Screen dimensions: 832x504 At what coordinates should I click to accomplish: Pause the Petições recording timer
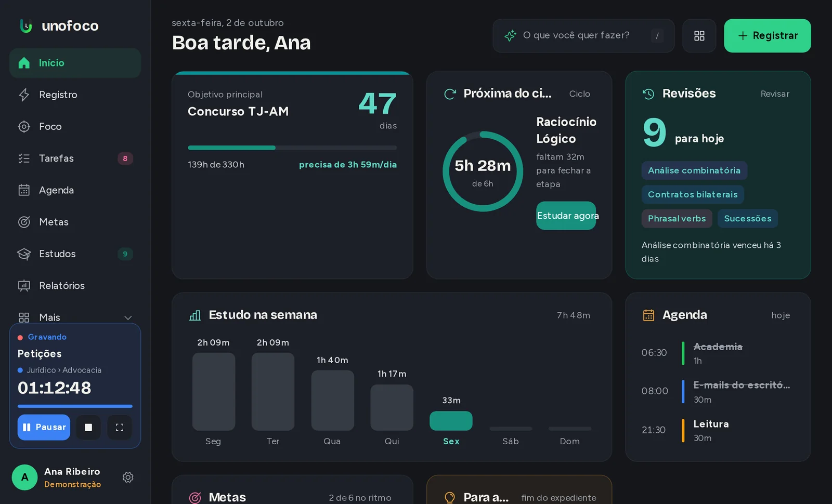(44, 427)
